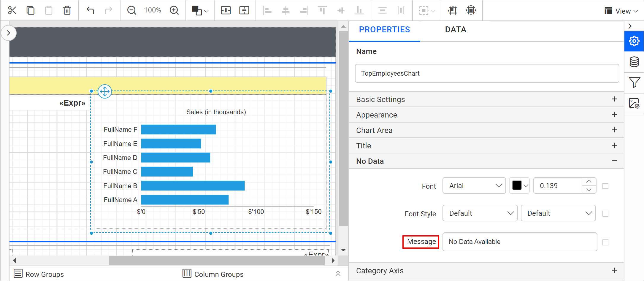644x281 pixels.
Task: Edit the Name field TopEmployeesChart
Action: pos(487,73)
